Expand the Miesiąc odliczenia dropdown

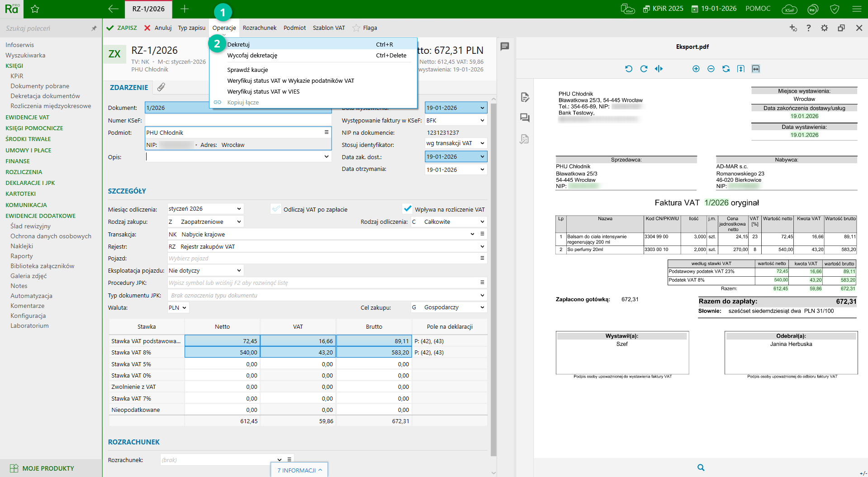[x=239, y=209]
